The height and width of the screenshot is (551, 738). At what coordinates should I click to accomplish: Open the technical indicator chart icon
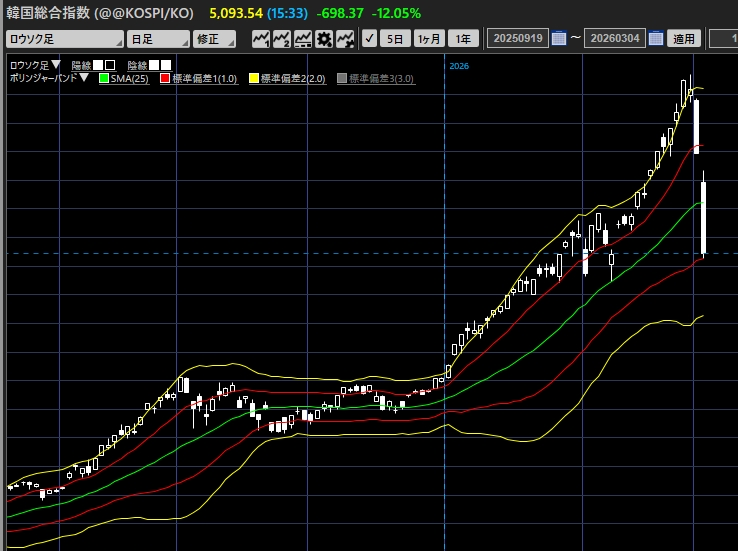(x=303, y=39)
